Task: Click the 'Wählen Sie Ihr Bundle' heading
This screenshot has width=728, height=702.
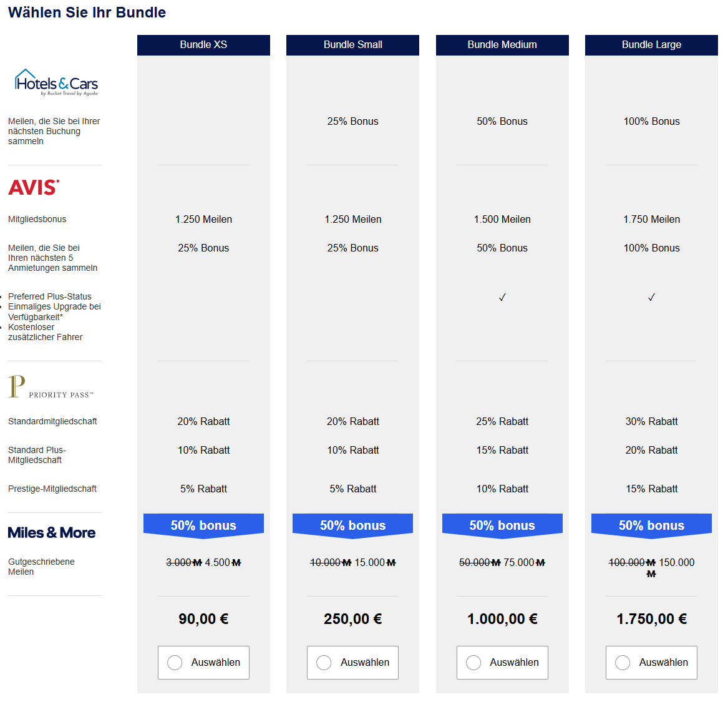Action: click(87, 12)
